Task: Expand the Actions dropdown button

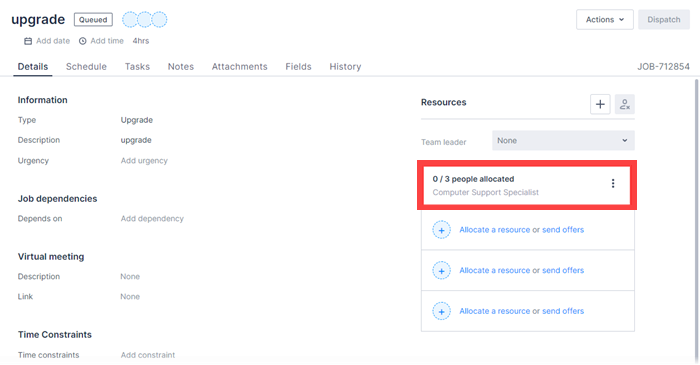Action: 604,20
